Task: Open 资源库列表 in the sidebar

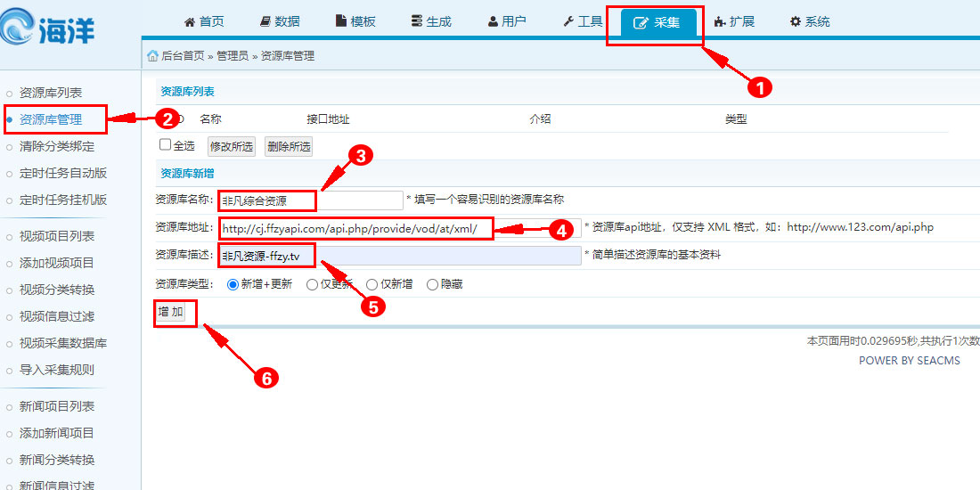Action: (51, 93)
